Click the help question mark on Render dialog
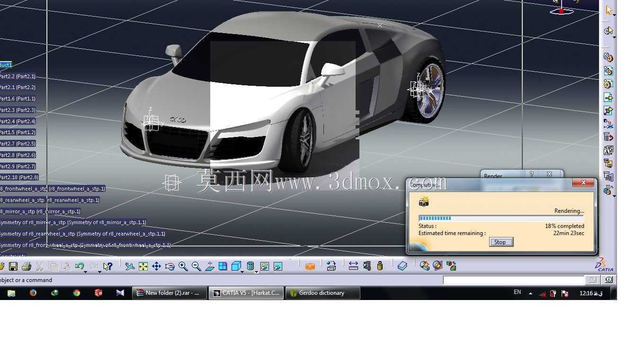The height and width of the screenshot is (364, 644). (x=531, y=174)
